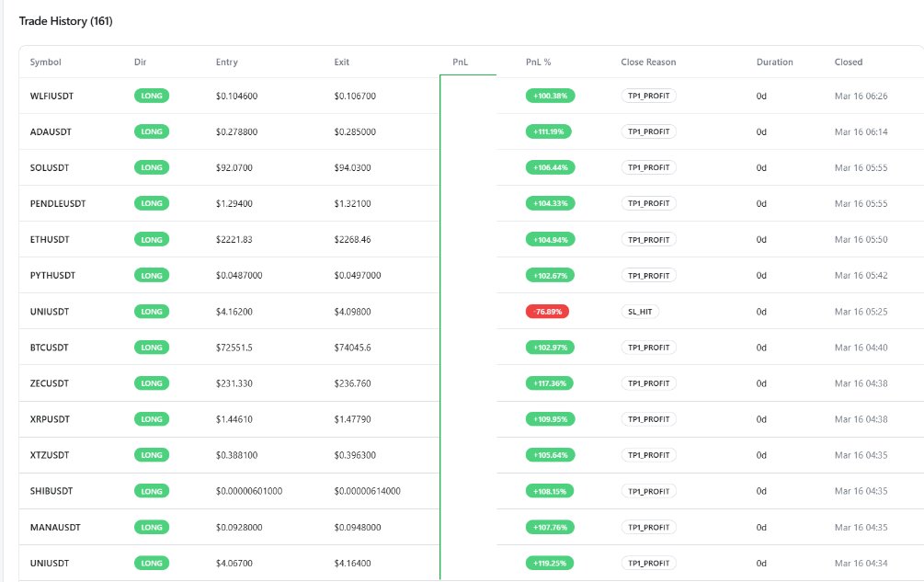Viewport: 924px width, 582px height.
Task: Select the +117.36% badge for ZECUSDT
Action: tap(550, 383)
